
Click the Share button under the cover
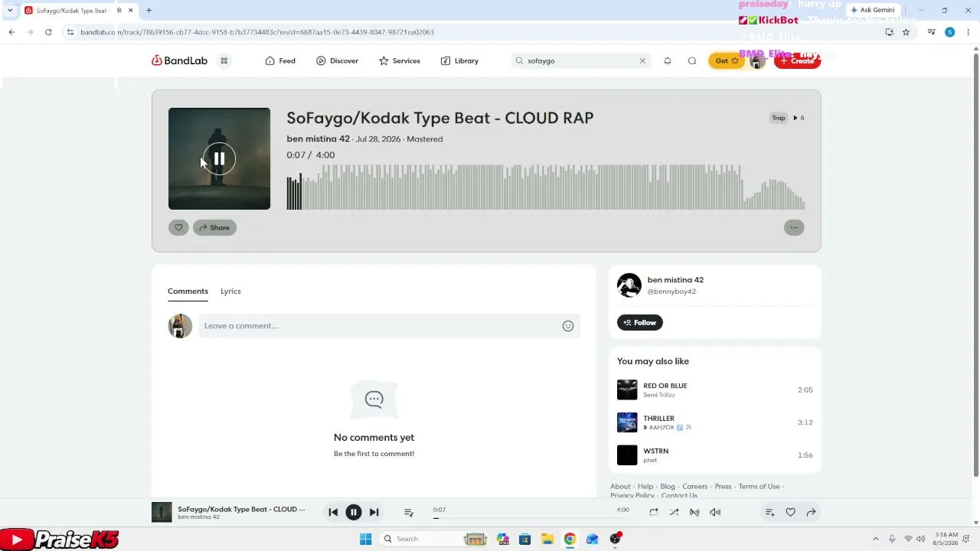[x=214, y=227]
